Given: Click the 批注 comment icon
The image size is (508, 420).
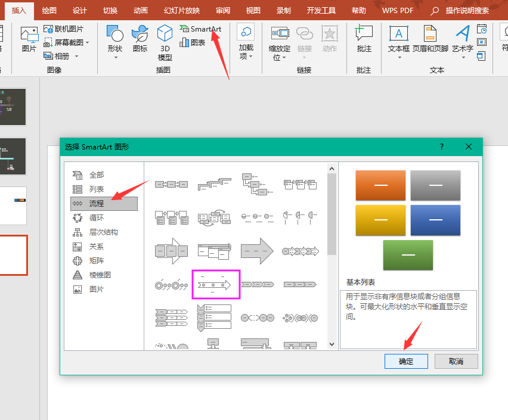Looking at the screenshot, I should click(x=364, y=33).
